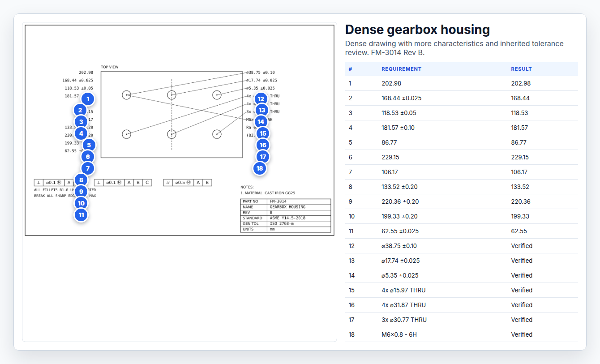
Task: Select balloon marker 7 on the drawing
Action: click(x=88, y=168)
